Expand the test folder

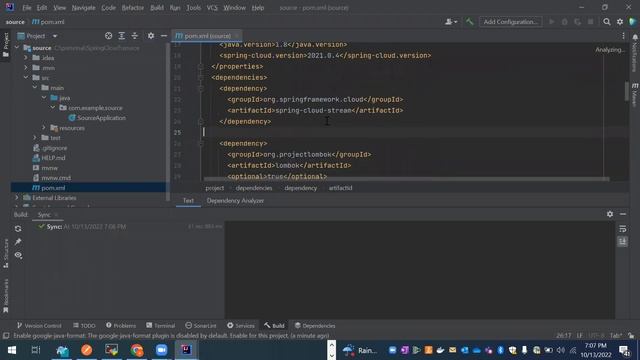(x=35, y=138)
